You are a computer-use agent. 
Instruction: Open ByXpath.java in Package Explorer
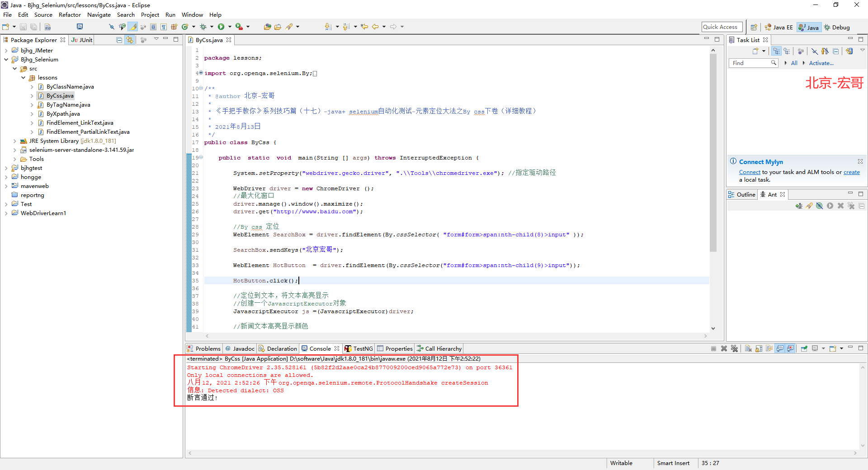pyautogui.click(x=63, y=114)
